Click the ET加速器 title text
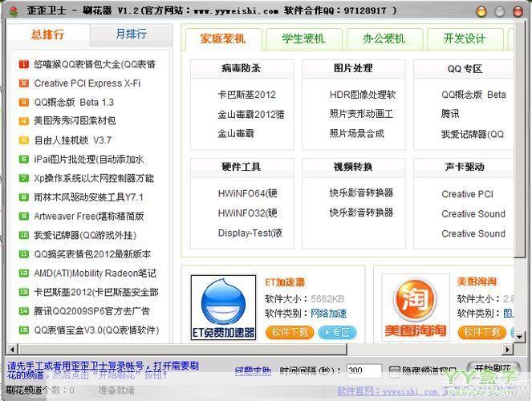 point(285,282)
